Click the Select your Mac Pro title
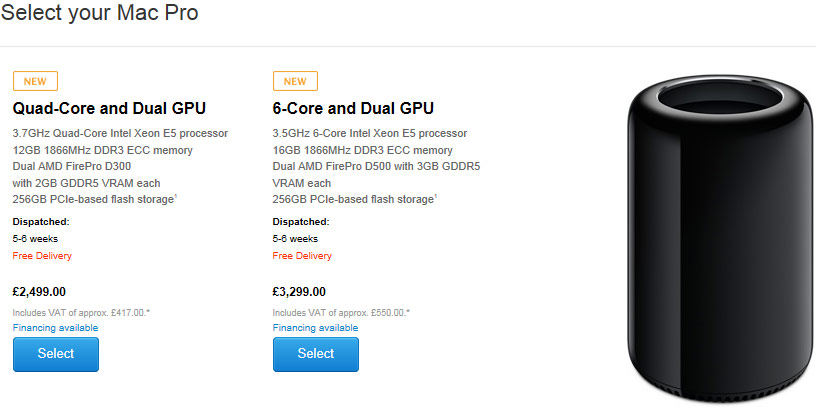 click(x=99, y=14)
